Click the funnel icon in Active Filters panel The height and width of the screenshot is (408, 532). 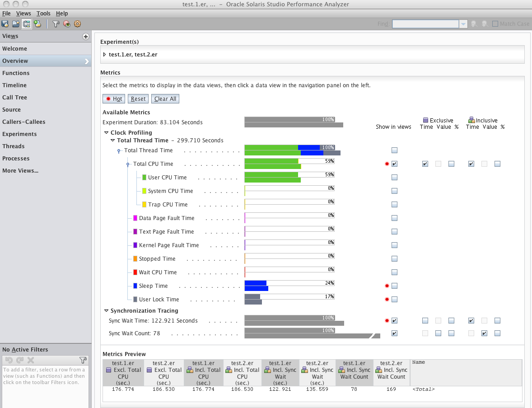pyautogui.click(x=83, y=360)
